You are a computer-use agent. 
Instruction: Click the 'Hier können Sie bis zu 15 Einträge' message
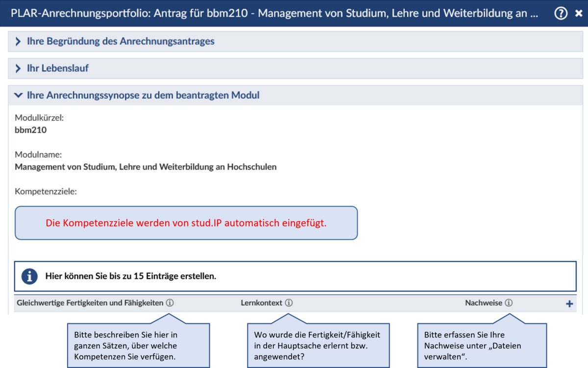pyautogui.click(x=130, y=276)
